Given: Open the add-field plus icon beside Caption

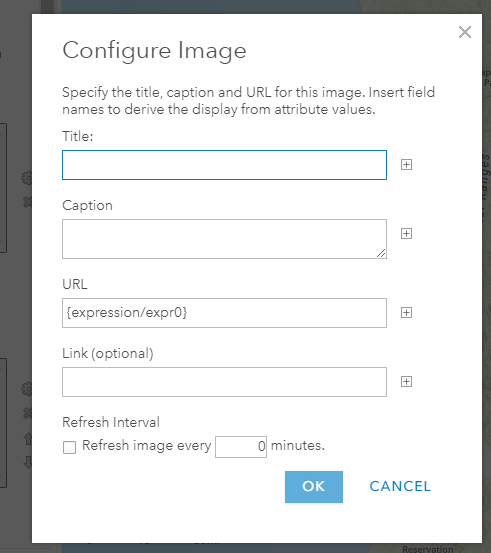Looking at the screenshot, I should point(406,233).
